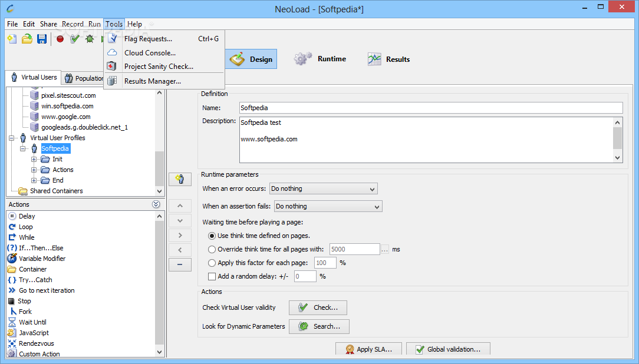
Task: Click the Check... validity button
Action: point(318,308)
